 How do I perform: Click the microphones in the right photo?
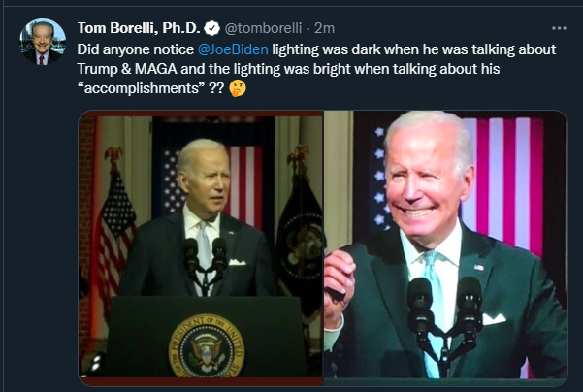click(444, 316)
